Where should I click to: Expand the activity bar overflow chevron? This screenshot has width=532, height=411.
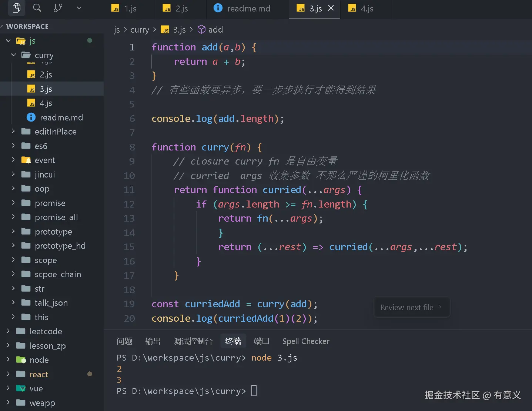click(x=79, y=8)
